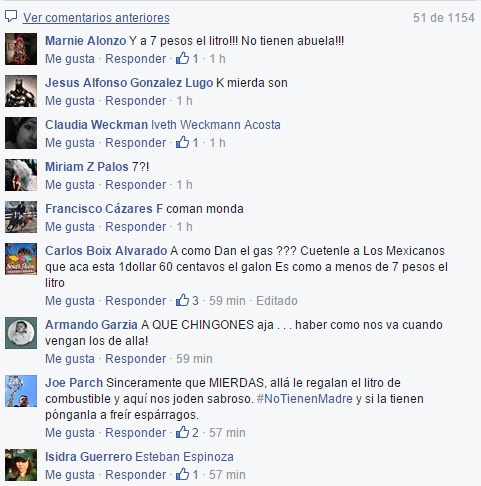The width and height of the screenshot is (481, 486).
Task: Open Armando Garzia's round profile picture
Action: tap(21, 333)
